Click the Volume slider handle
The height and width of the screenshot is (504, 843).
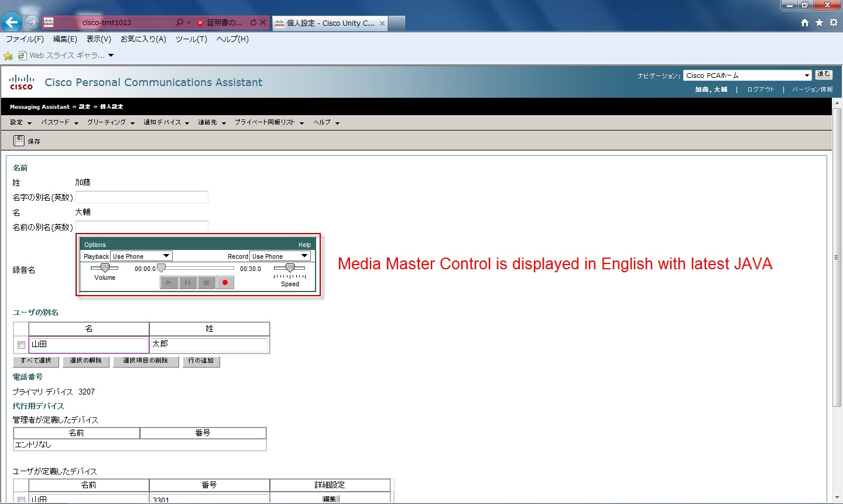point(105,268)
